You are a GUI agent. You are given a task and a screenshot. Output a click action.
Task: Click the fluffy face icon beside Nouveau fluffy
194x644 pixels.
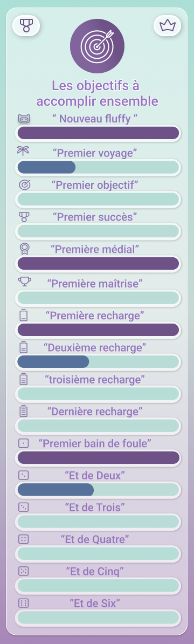pyautogui.click(x=24, y=119)
